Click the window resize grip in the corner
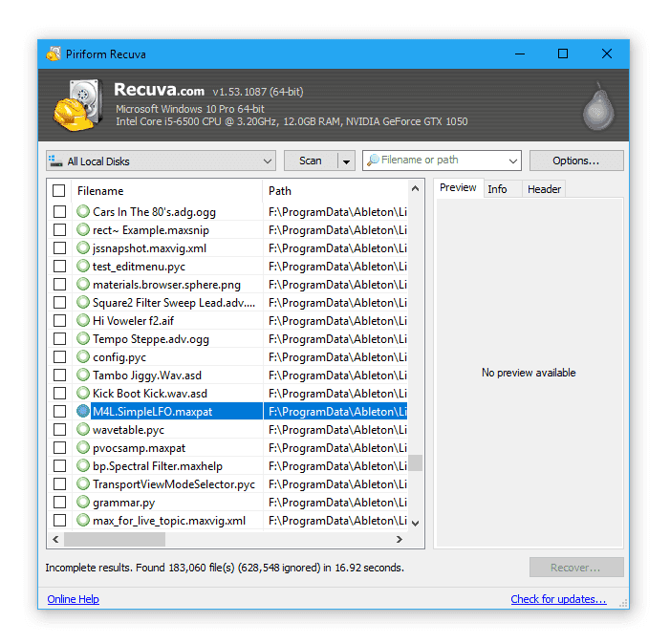Screen dimensions: 670x644 point(623,603)
